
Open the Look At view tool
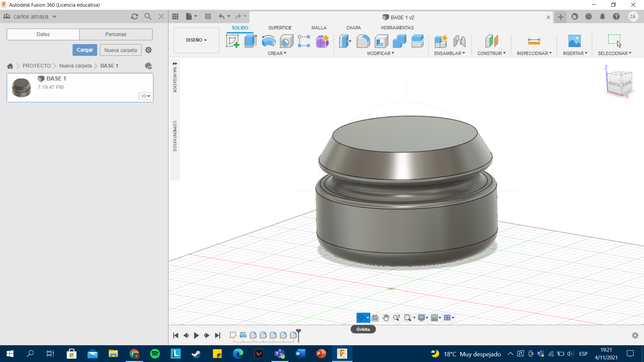375,318
